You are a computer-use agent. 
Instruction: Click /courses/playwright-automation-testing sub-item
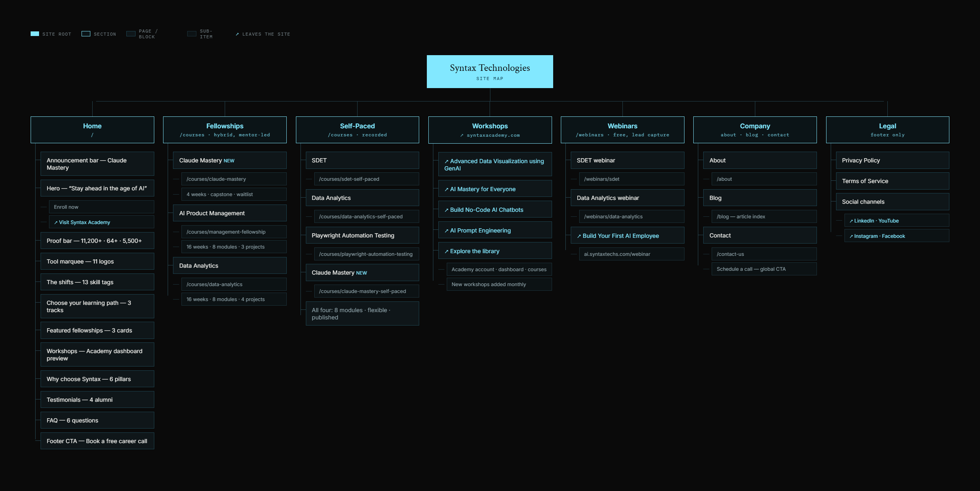pos(366,254)
